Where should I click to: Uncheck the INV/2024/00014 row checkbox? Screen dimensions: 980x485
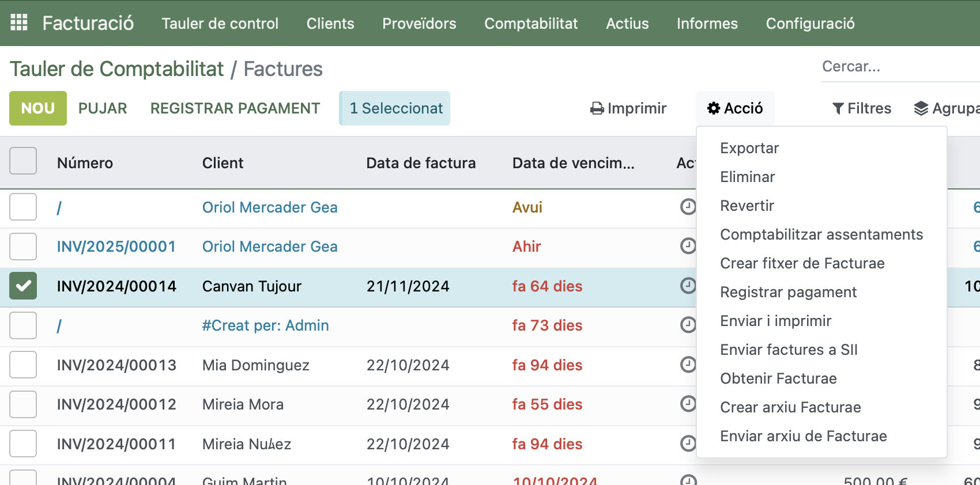point(23,286)
